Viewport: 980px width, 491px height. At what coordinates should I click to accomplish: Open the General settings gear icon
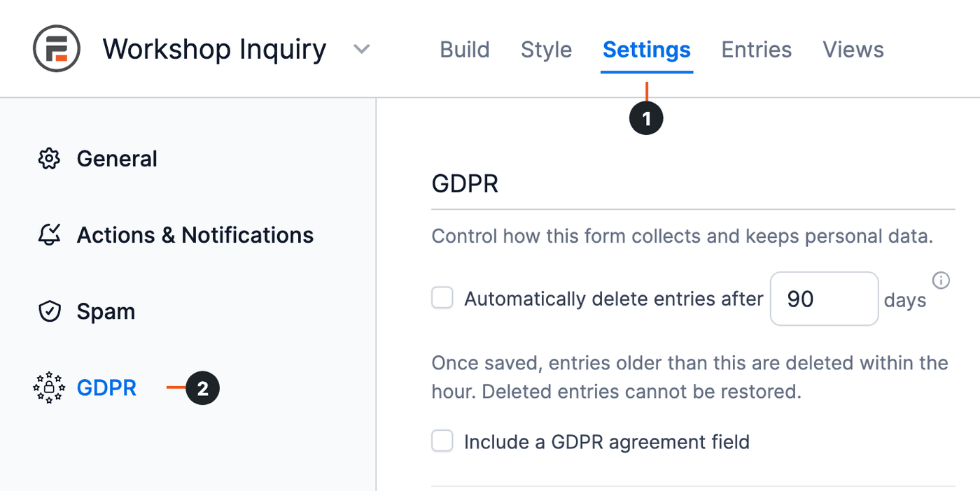49,159
